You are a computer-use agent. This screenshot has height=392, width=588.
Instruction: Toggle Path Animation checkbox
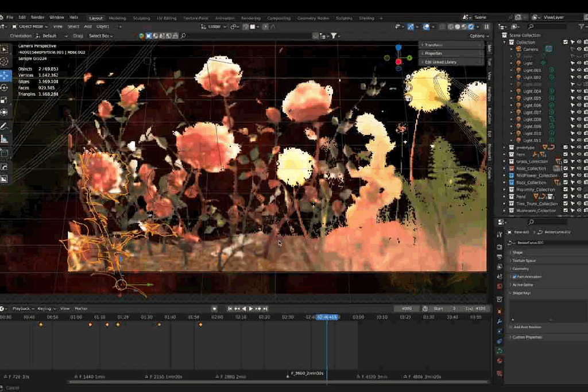pos(514,277)
